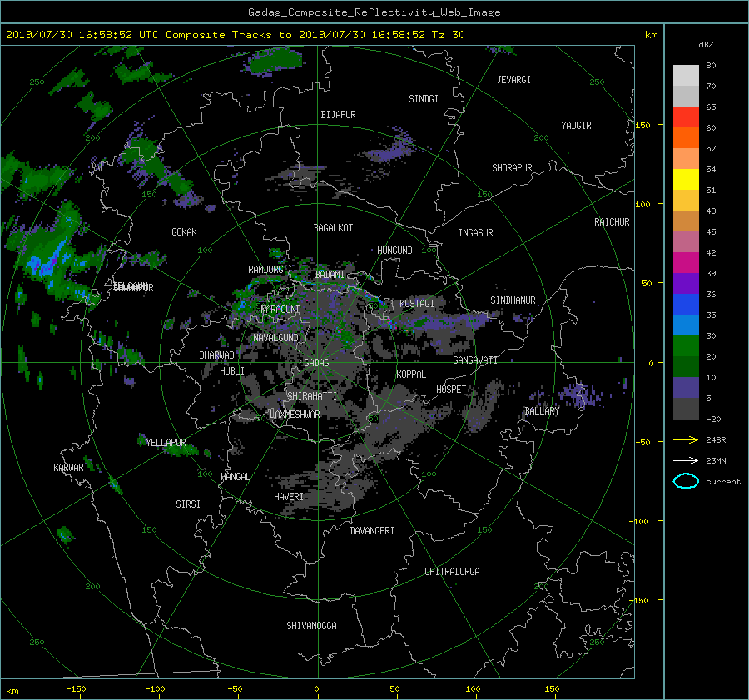Click the BALLARY label
Viewport: 749px width, 700px height.
pos(542,411)
